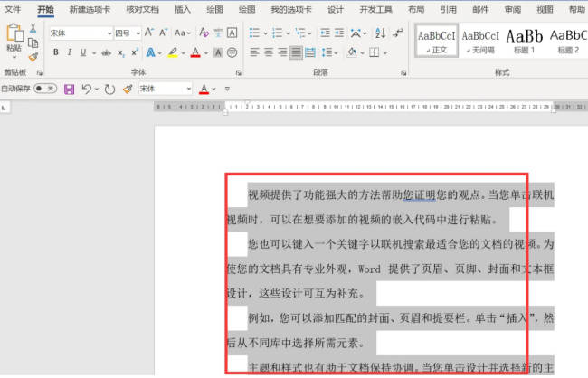Click Format Painter in quick access toolbar
The image size is (588, 378).
(128, 89)
